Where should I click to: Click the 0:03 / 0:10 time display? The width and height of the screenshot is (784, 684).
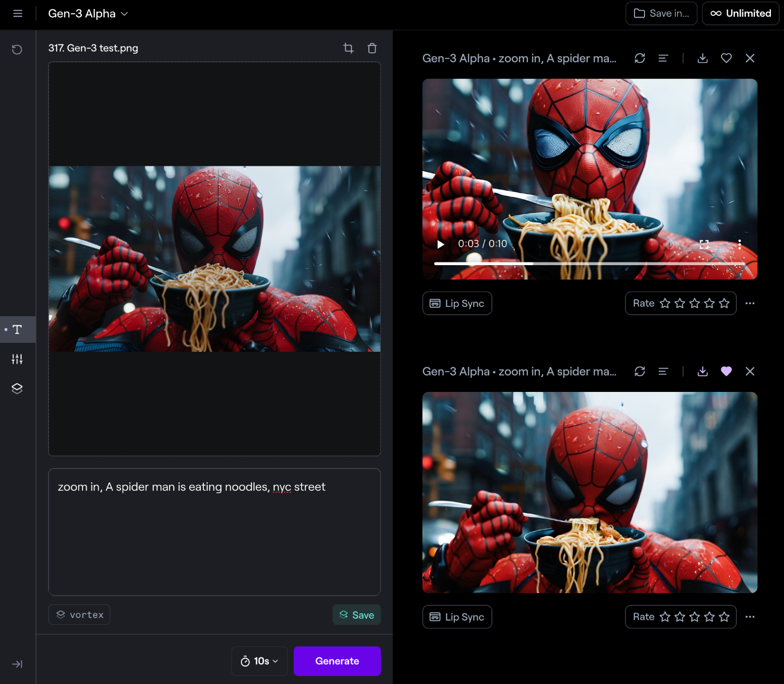click(x=482, y=243)
